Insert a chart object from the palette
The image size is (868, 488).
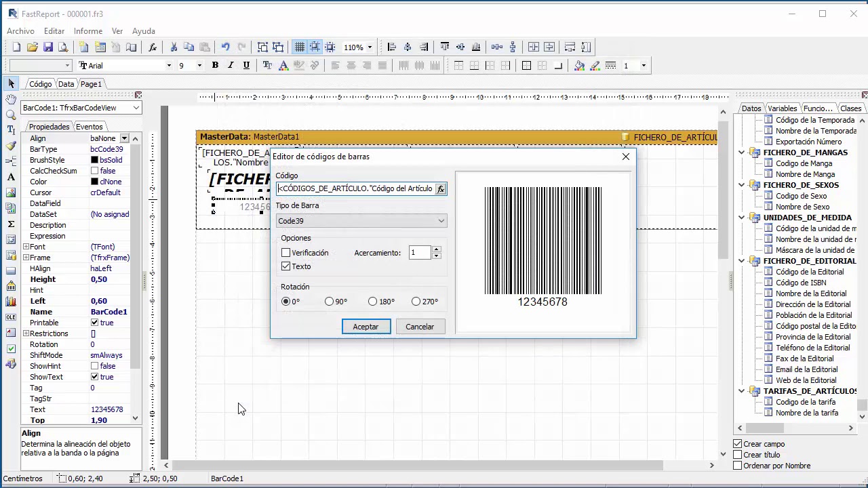click(11, 302)
